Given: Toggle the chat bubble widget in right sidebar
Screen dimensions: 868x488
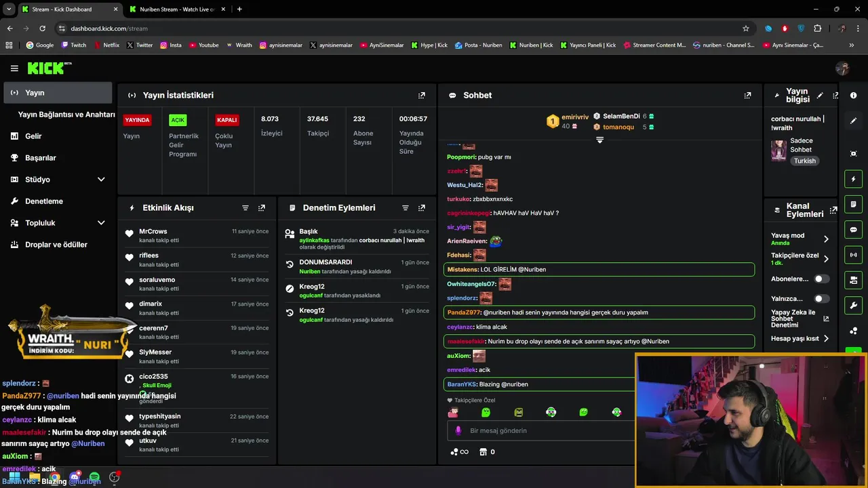Looking at the screenshot, I should click(854, 230).
